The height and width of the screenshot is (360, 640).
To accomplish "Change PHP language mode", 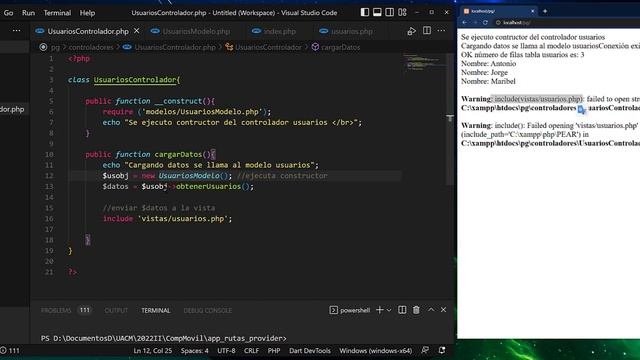I will [x=274, y=351].
